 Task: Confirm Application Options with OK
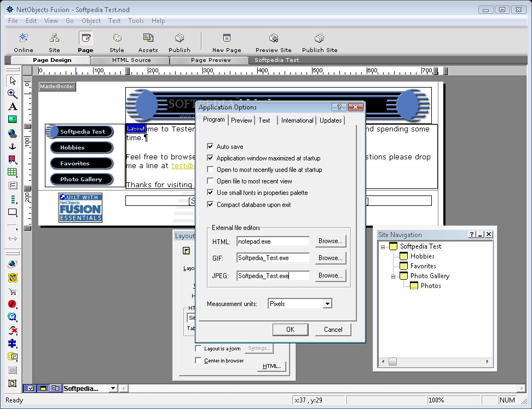tap(291, 330)
